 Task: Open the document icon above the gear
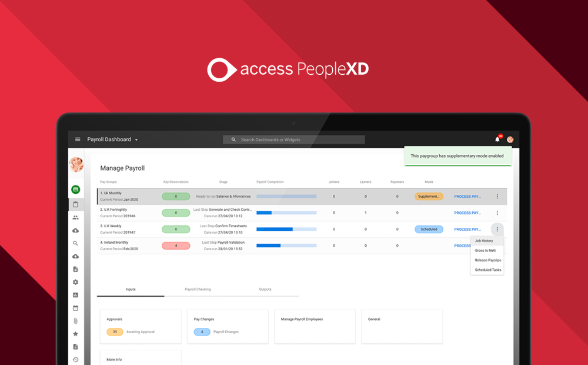[75, 269]
